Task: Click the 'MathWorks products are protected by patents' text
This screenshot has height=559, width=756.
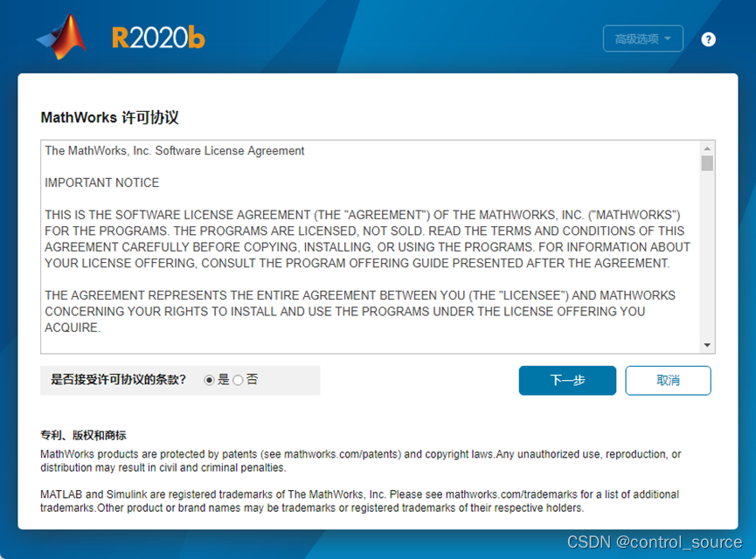Action: (361, 460)
